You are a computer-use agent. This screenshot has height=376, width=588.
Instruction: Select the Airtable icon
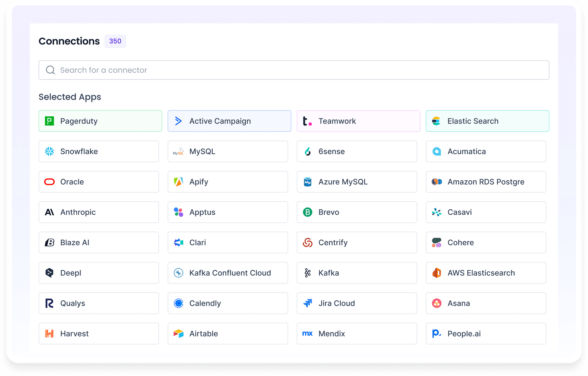178,333
